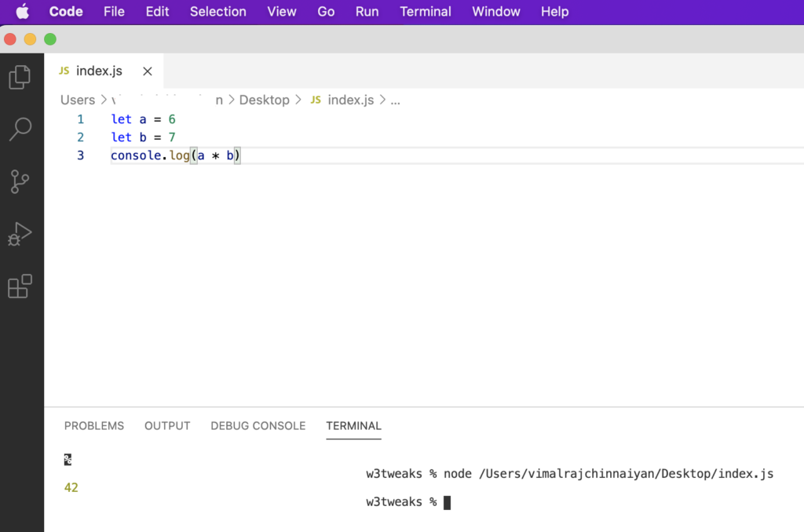Click the terminal cursor prompt line
The image size is (804, 532).
pos(408,501)
